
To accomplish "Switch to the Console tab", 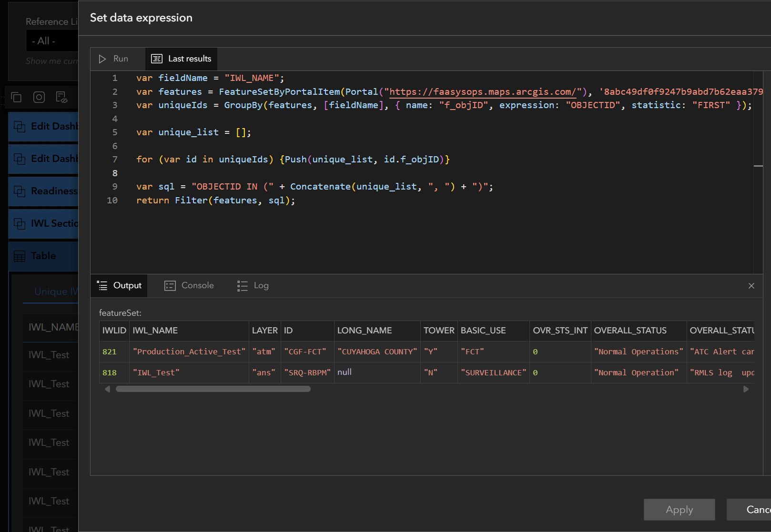I will (189, 286).
